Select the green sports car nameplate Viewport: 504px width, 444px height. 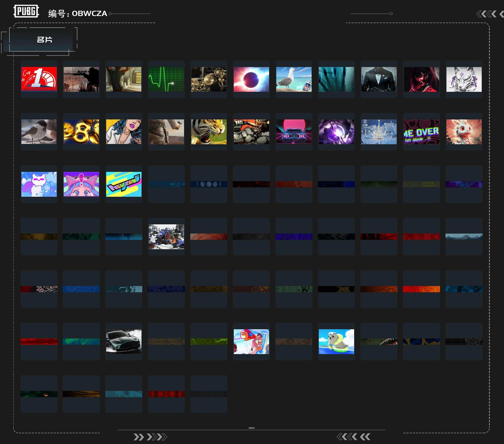[x=124, y=341]
